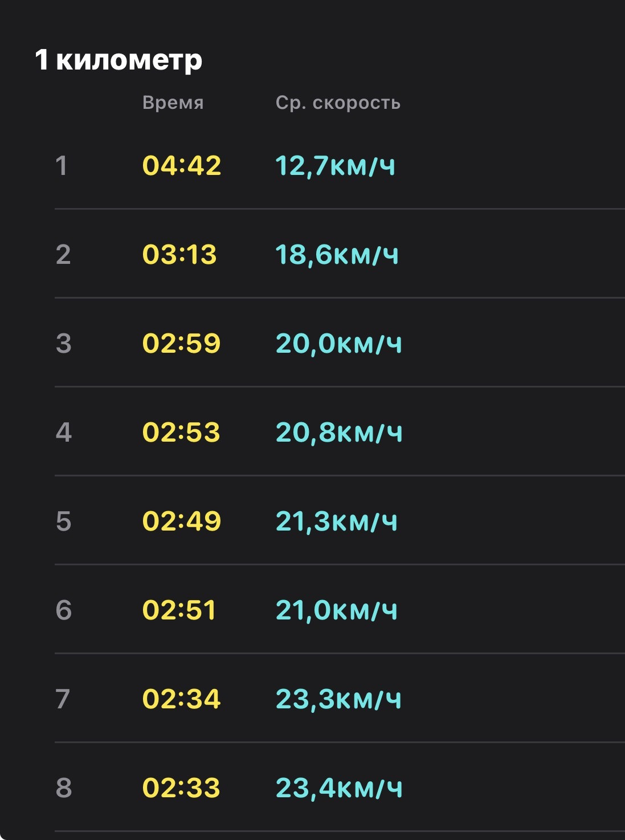Screen dimensions: 625x840
Task: Select kilometer 7 split time 02:34
Action: click(181, 699)
